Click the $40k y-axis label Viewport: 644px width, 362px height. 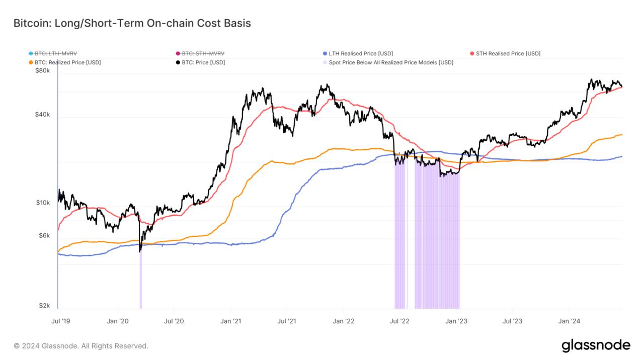click(x=43, y=115)
